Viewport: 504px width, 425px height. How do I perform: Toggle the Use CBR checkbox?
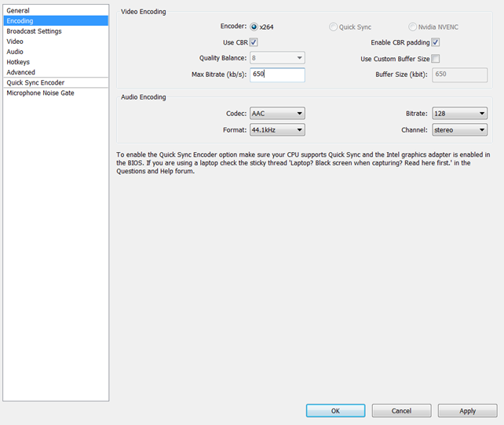pyautogui.click(x=254, y=42)
